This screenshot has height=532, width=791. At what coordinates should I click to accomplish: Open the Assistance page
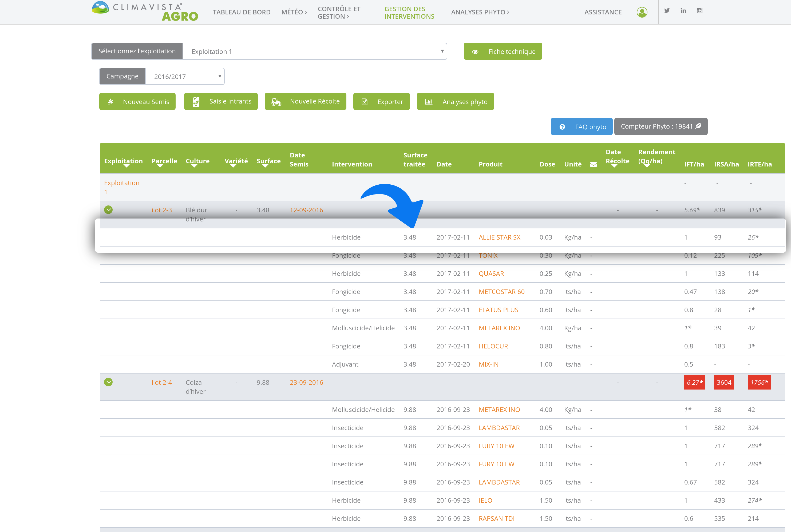tap(603, 12)
